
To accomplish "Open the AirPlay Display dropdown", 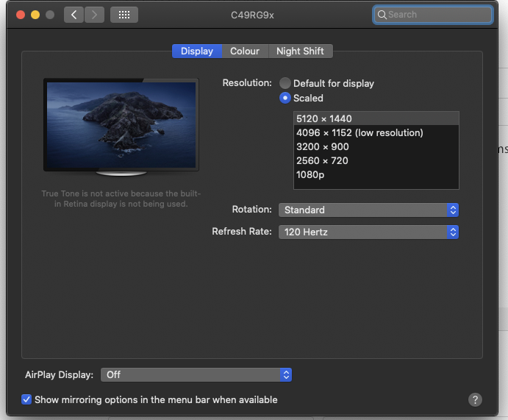I will click(x=196, y=375).
